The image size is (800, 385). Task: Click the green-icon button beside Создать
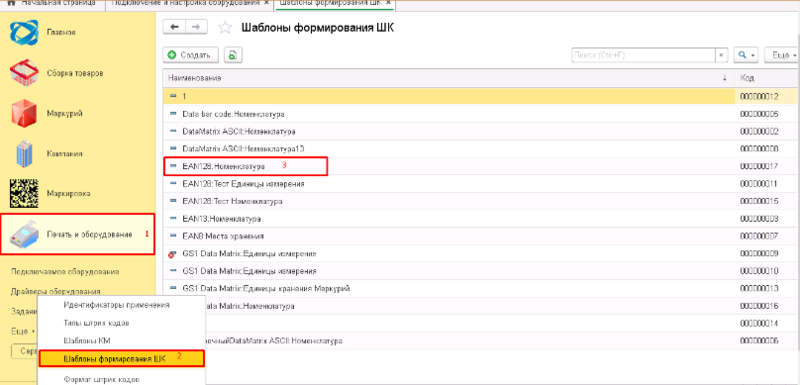coord(233,55)
